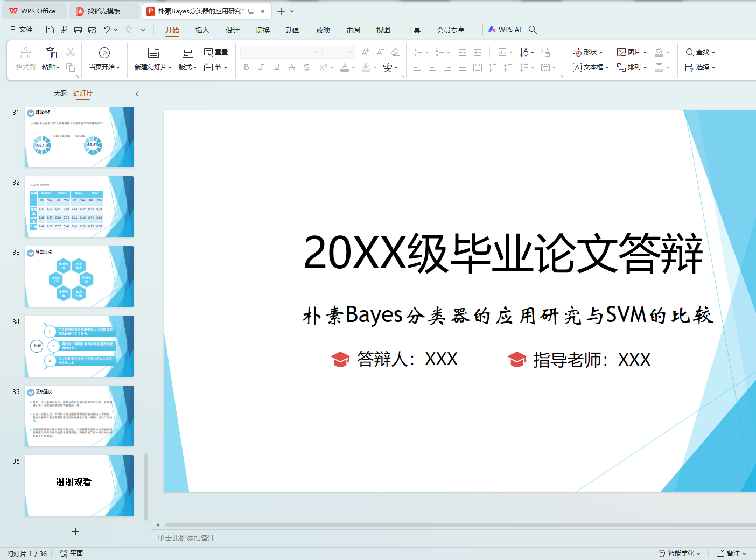Undo the last action
This screenshot has height=560, width=756.
click(x=107, y=30)
